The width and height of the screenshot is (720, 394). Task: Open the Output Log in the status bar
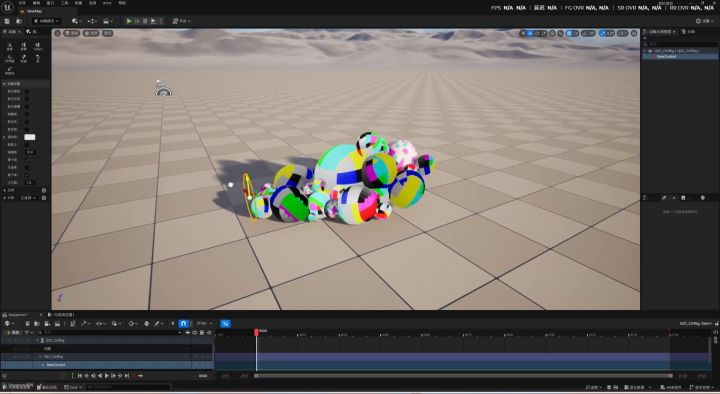click(x=47, y=387)
